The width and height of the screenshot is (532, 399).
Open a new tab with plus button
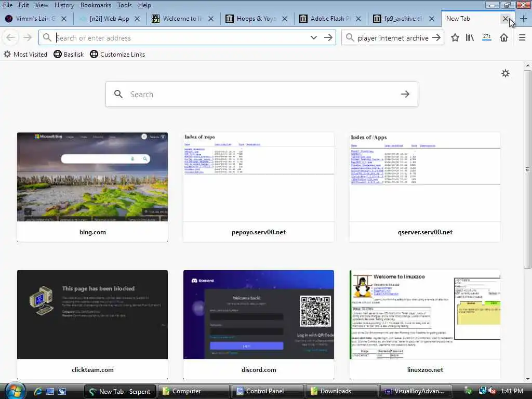[524, 19]
